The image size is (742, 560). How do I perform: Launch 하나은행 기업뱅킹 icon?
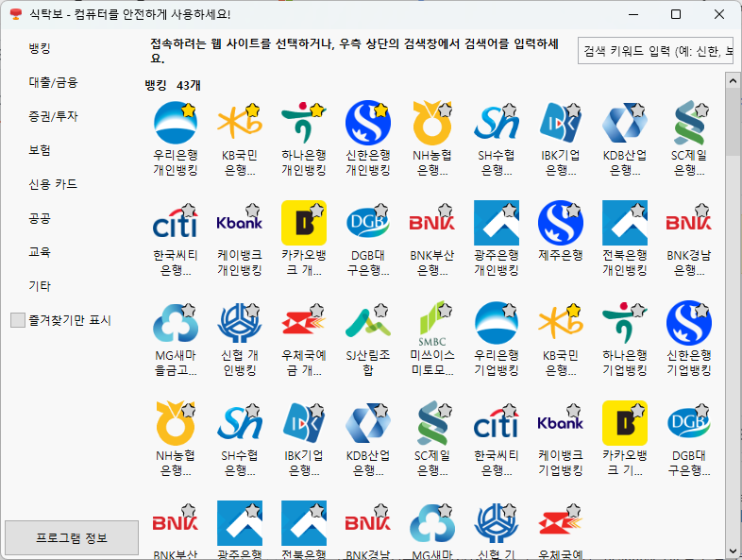tap(625, 323)
